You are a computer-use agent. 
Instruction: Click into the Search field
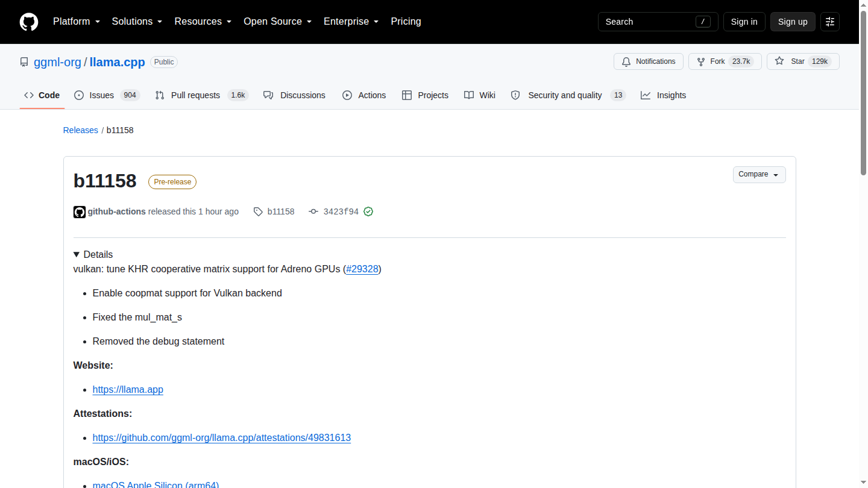(658, 22)
